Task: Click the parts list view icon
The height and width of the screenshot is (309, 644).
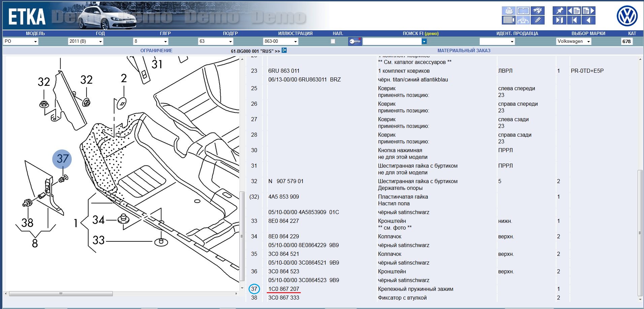Action: [509, 20]
